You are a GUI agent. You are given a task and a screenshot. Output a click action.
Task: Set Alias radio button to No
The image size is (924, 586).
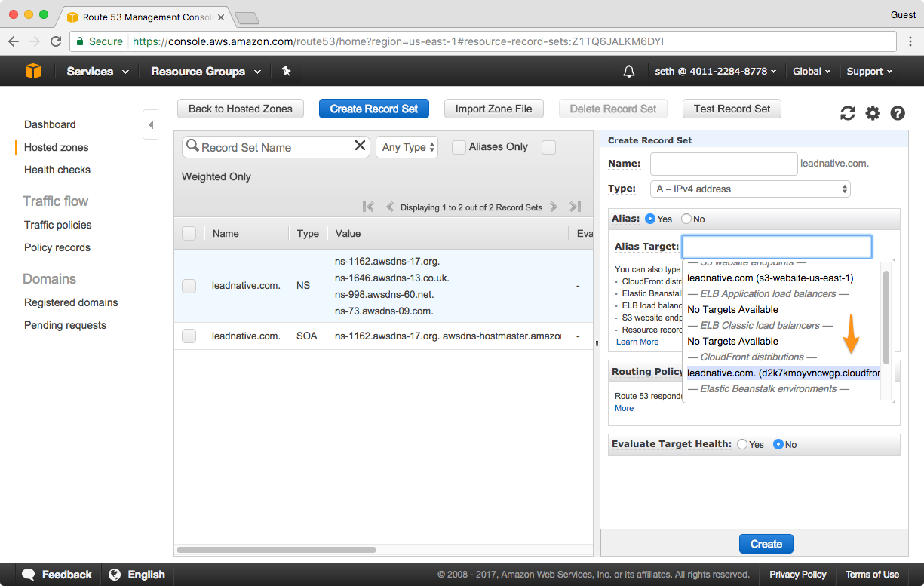[x=686, y=219]
